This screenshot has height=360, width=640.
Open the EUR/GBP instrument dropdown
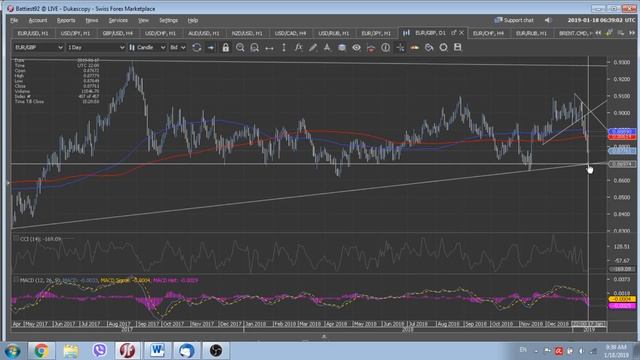click(x=38, y=48)
